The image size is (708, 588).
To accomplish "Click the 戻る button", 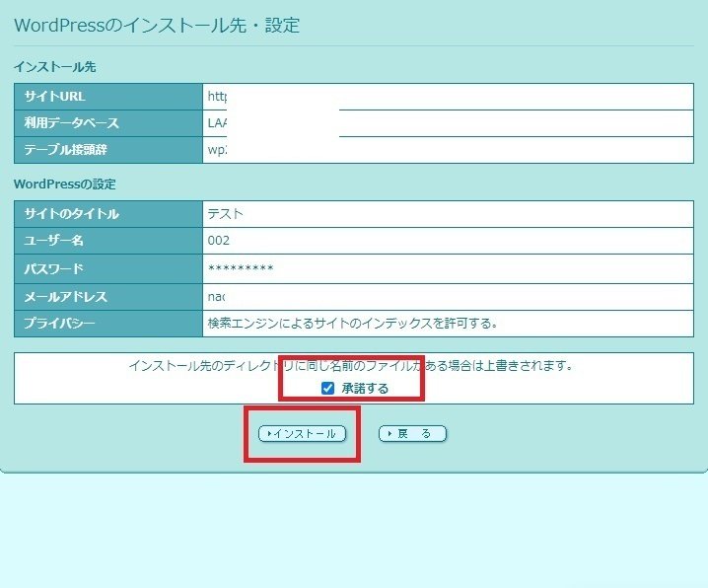I will click(x=412, y=433).
